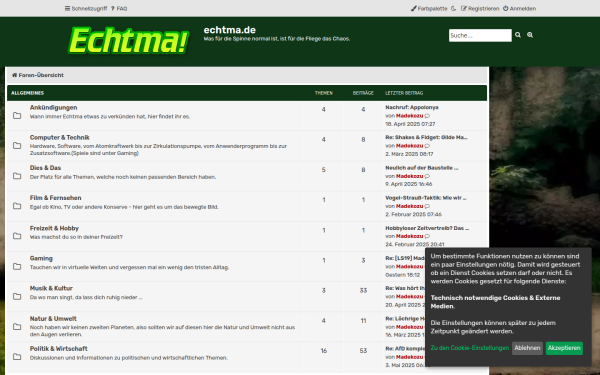Open Madekozu profile in Dies & Das row
Screen dimensions: 600x375
pyautogui.click(x=409, y=176)
